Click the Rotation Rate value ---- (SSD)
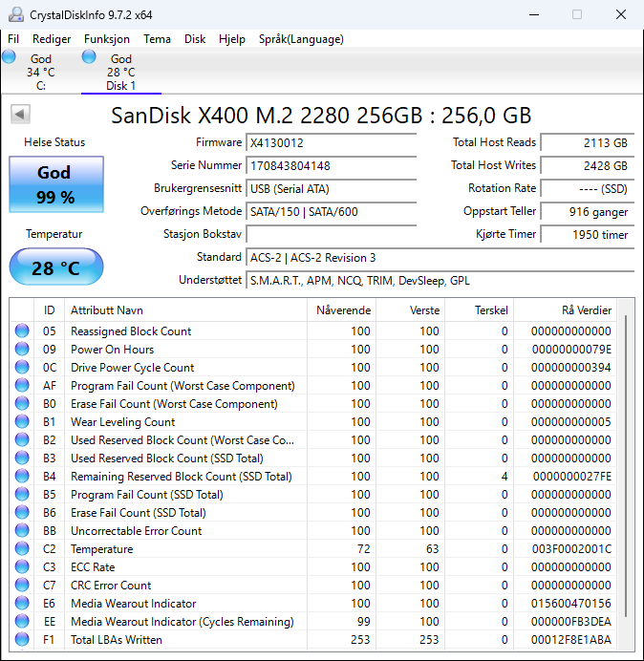The width and height of the screenshot is (644, 661). click(588, 188)
